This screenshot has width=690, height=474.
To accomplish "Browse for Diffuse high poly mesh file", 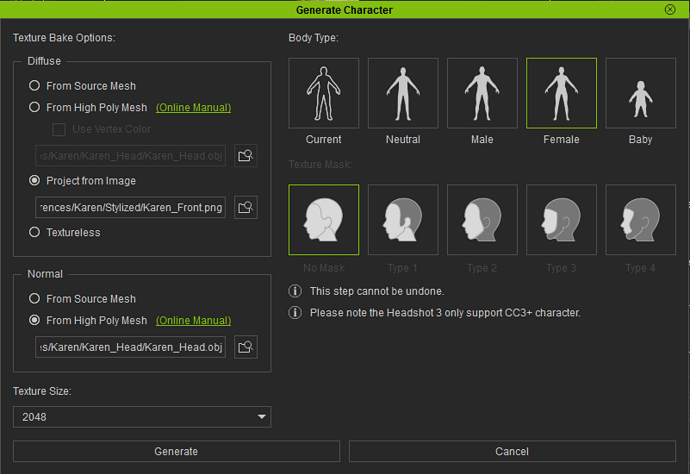I will pos(246,156).
